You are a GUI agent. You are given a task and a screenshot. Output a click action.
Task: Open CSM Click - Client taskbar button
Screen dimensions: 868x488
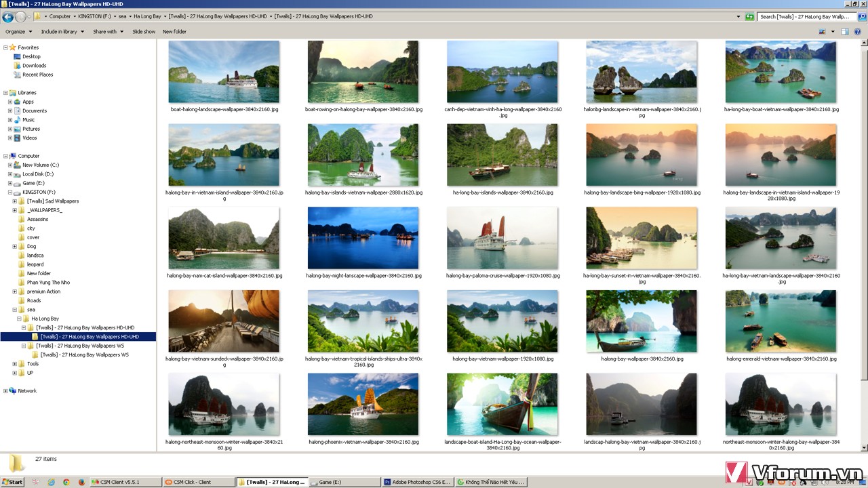tap(199, 482)
